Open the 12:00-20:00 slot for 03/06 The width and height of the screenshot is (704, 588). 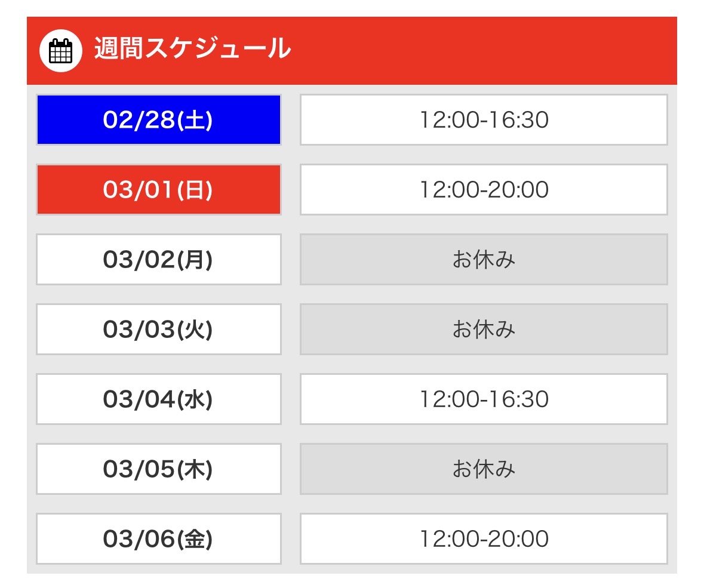483,538
